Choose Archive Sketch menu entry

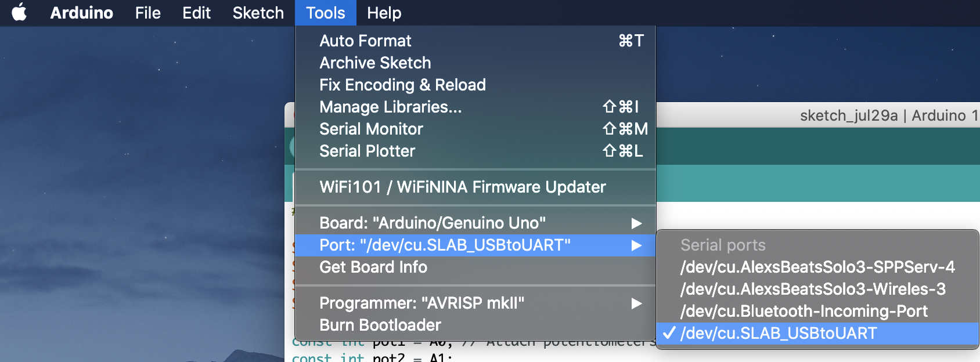coord(375,63)
